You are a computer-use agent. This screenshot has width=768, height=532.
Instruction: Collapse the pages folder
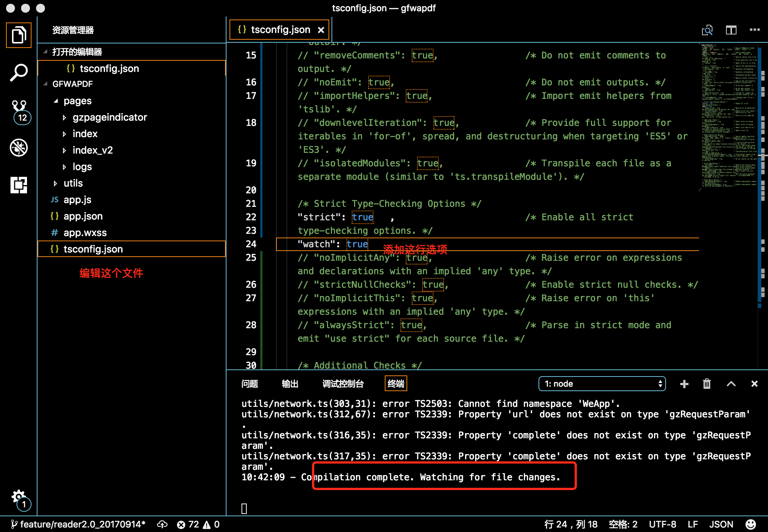(x=56, y=101)
